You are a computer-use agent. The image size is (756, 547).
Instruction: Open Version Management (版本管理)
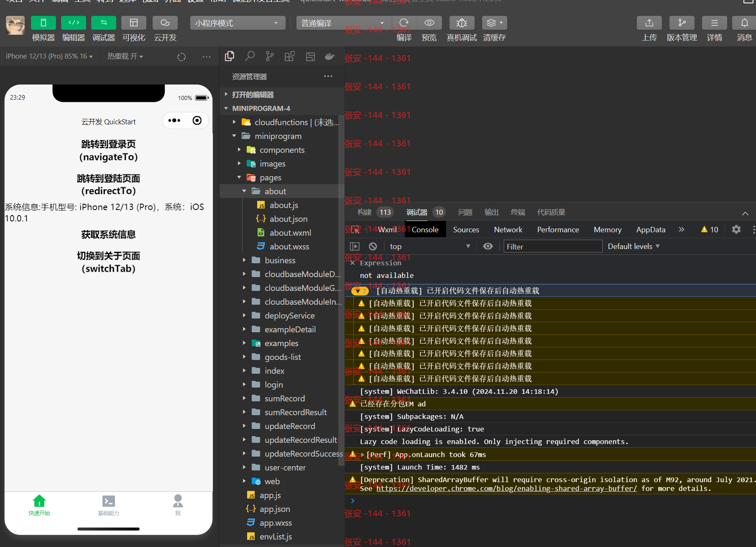click(682, 23)
